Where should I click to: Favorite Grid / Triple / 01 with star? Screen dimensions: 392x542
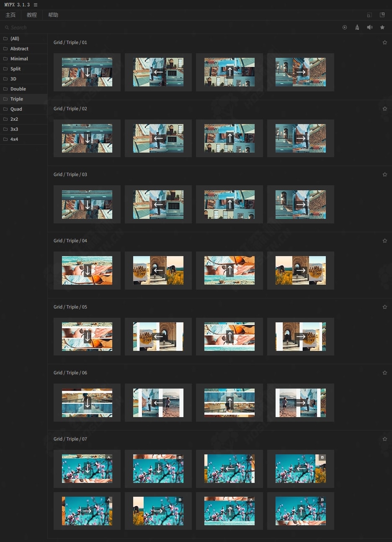coord(385,42)
